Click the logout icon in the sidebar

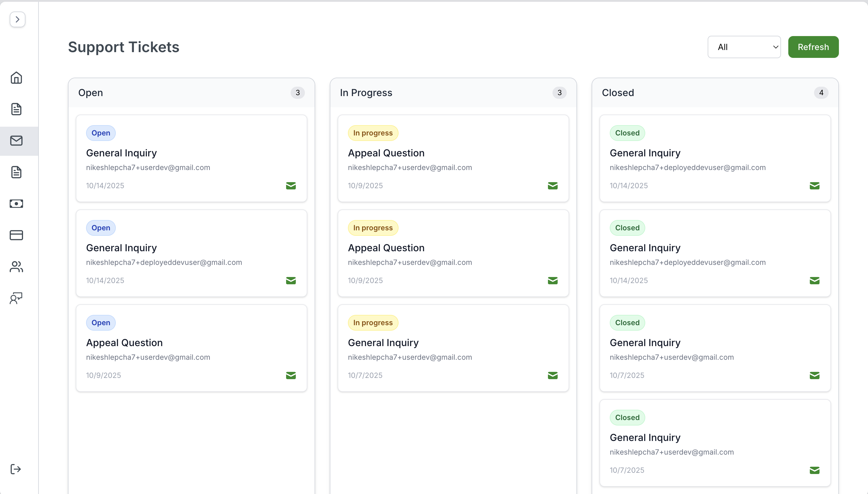pos(16,469)
